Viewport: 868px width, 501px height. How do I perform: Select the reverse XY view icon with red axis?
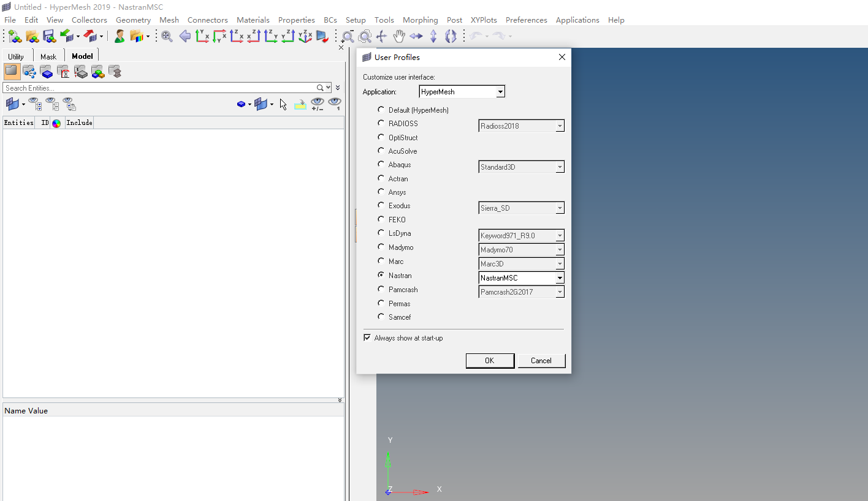click(x=219, y=37)
